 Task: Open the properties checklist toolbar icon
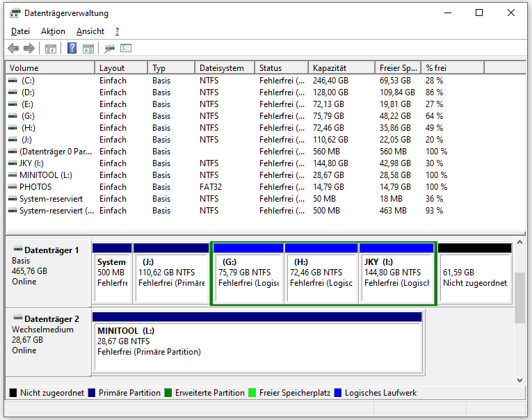tap(126, 48)
